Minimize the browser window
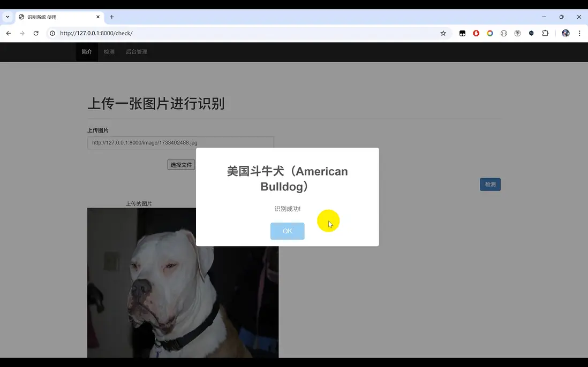 pos(544,17)
